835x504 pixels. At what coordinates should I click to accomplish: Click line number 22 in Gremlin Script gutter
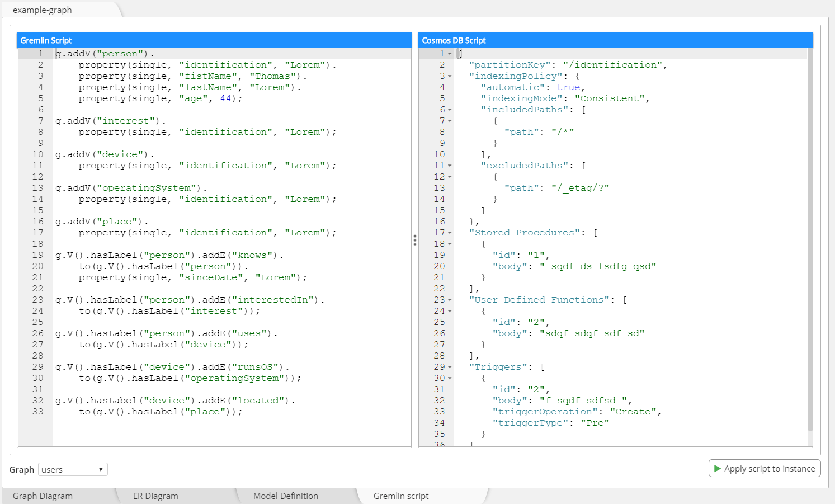click(37, 289)
